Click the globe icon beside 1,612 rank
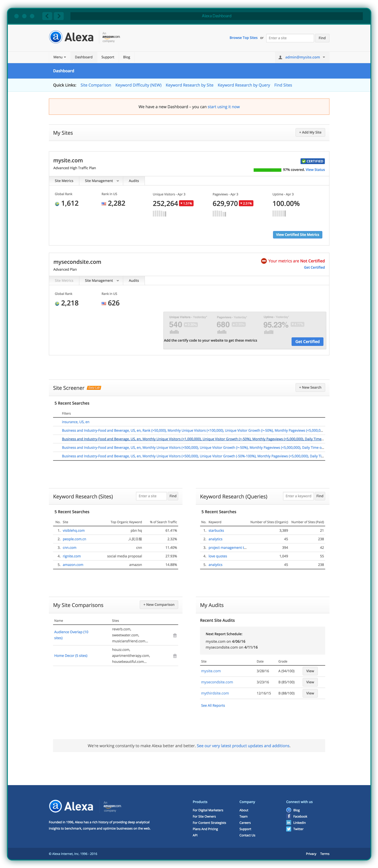Viewport: 378px width, 868px height. click(x=57, y=204)
